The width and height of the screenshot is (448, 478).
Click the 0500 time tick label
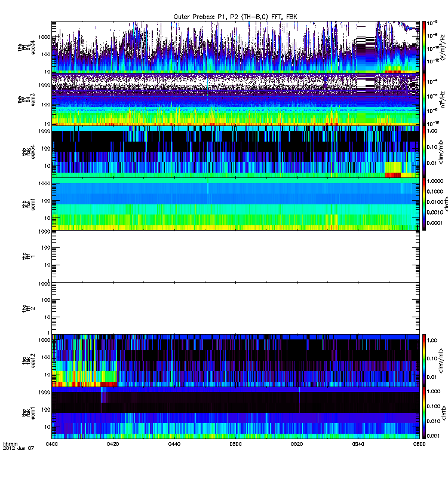235,444
